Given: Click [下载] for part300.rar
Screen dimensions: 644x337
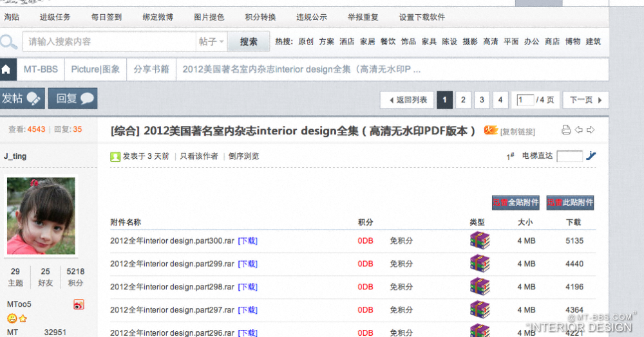Looking at the screenshot, I should point(248,241).
